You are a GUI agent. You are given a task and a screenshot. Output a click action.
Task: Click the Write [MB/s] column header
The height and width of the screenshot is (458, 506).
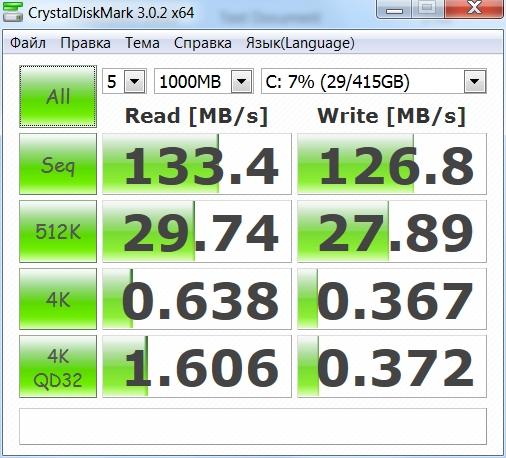(391, 116)
